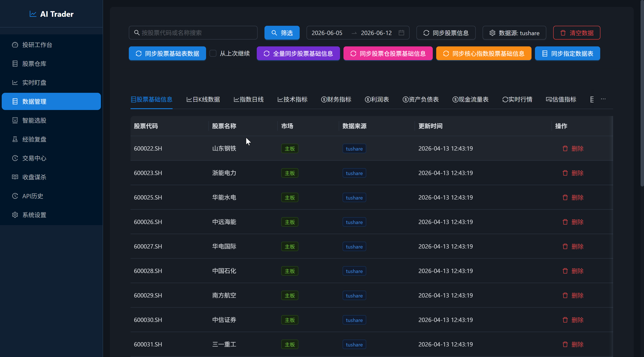This screenshot has width=644, height=357.
Task: Click tushare tag in 中远海能 row
Action: pyautogui.click(x=354, y=222)
